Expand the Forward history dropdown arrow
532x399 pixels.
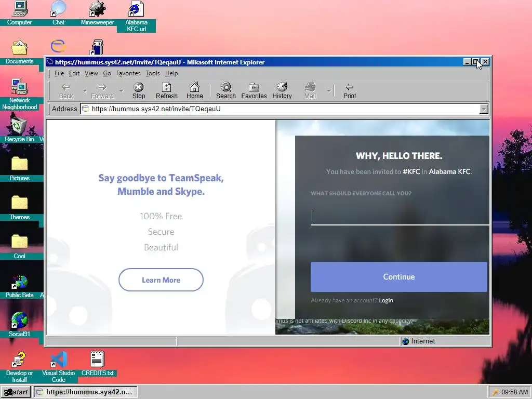121,91
